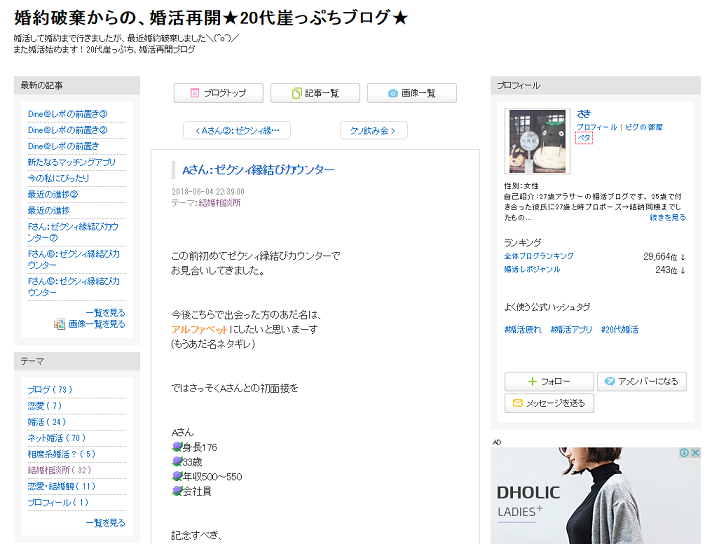Click the ad info icon on DHOLIC banner

click(x=684, y=453)
